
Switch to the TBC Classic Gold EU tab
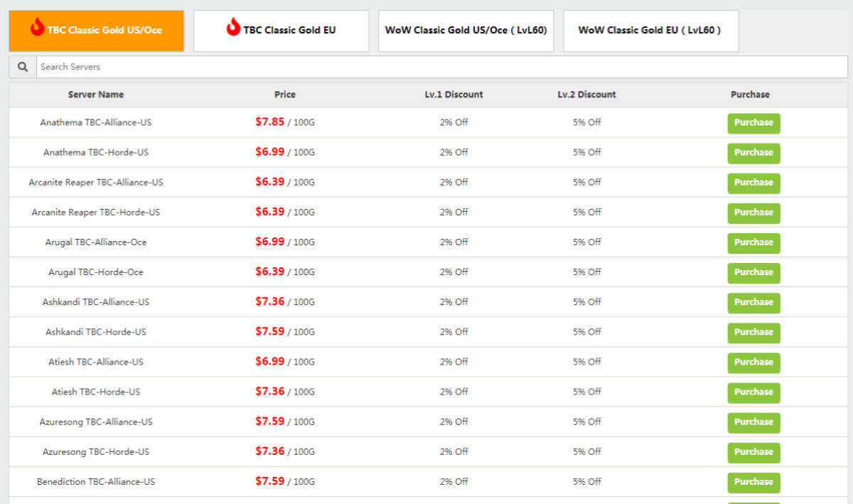[x=281, y=30]
